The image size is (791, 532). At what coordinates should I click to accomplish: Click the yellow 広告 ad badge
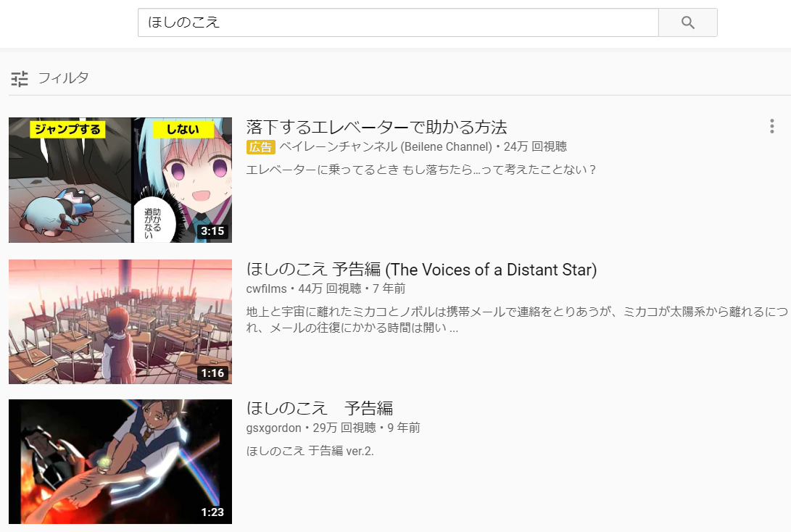(260, 146)
